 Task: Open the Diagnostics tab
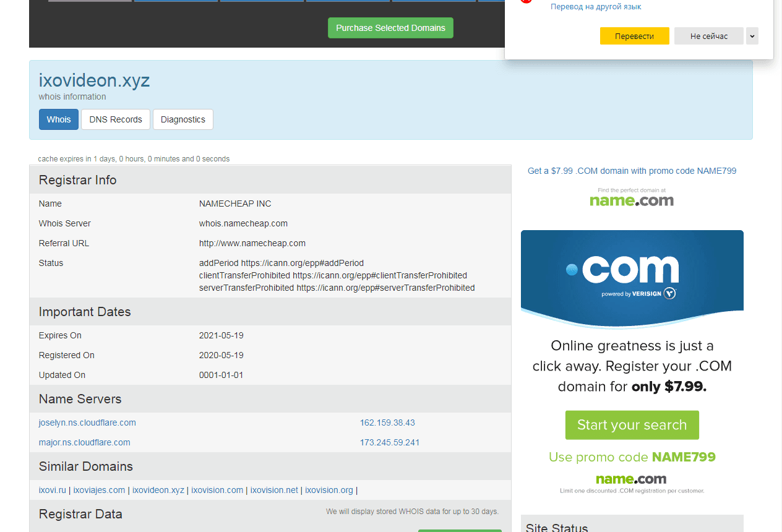click(183, 119)
